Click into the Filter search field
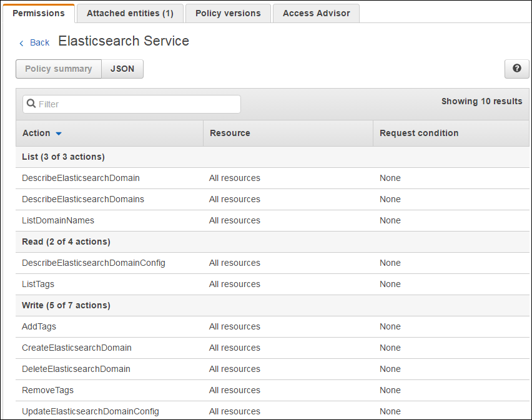Viewport: 532px width, 420px height. coord(137,104)
